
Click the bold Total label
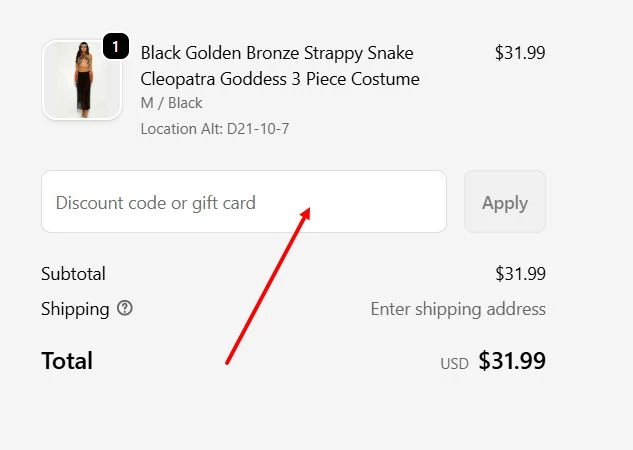tap(67, 361)
